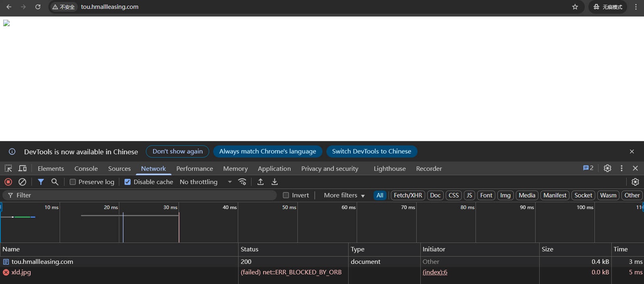
Task: Open the Application tab
Action: (274, 169)
